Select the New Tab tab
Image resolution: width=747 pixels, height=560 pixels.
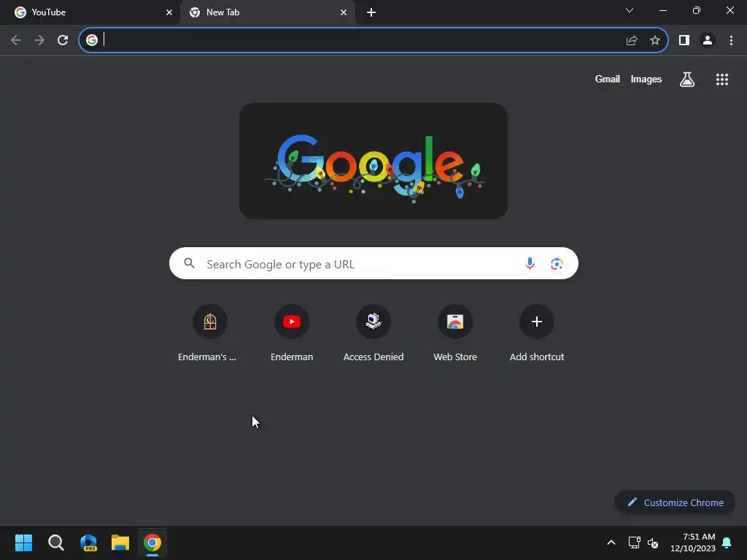point(267,12)
